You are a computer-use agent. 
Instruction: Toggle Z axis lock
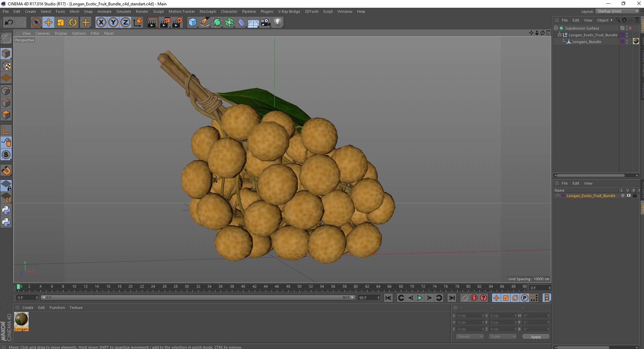pyautogui.click(x=125, y=22)
